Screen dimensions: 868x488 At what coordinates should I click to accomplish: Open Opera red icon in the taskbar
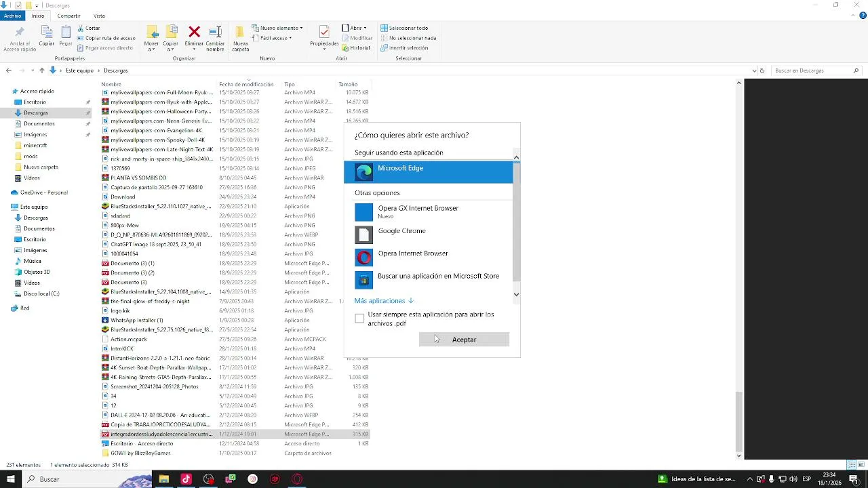pos(297,479)
